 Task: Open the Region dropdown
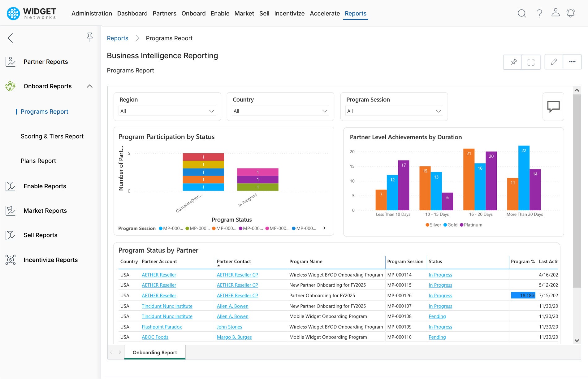click(x=167, y=111)
